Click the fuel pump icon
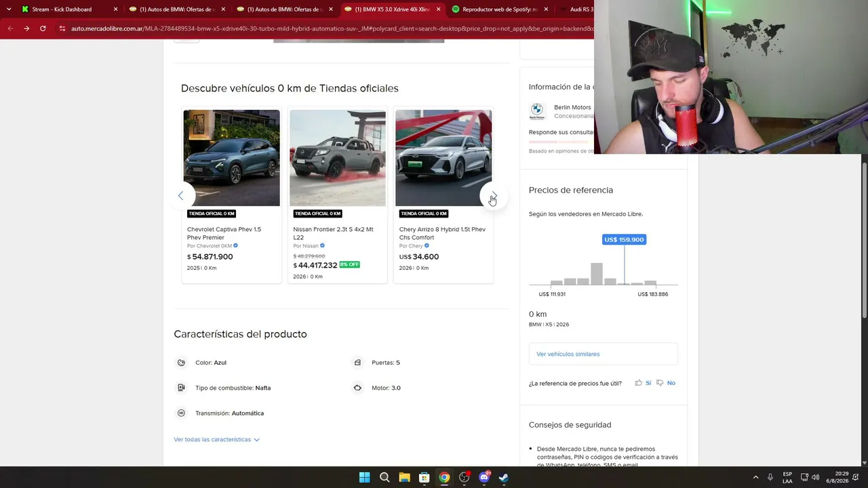This screenshot has width=868, height=488. click(181, 388)
